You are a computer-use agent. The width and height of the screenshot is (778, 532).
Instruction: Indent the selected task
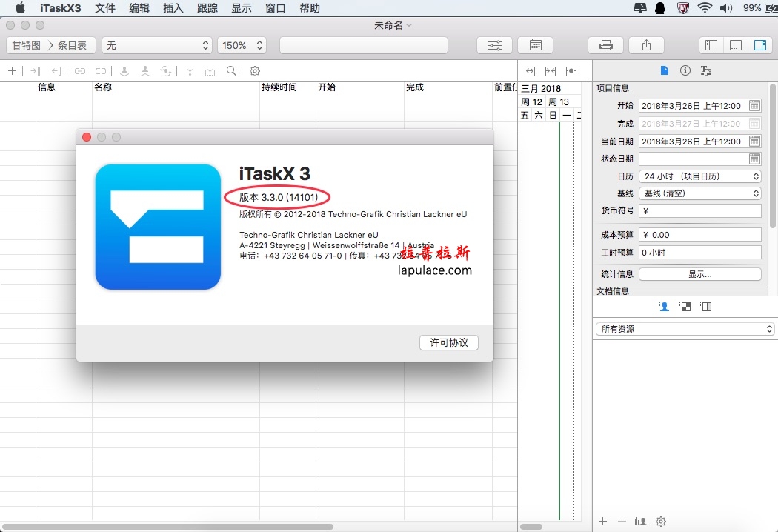tap(36, 71)
